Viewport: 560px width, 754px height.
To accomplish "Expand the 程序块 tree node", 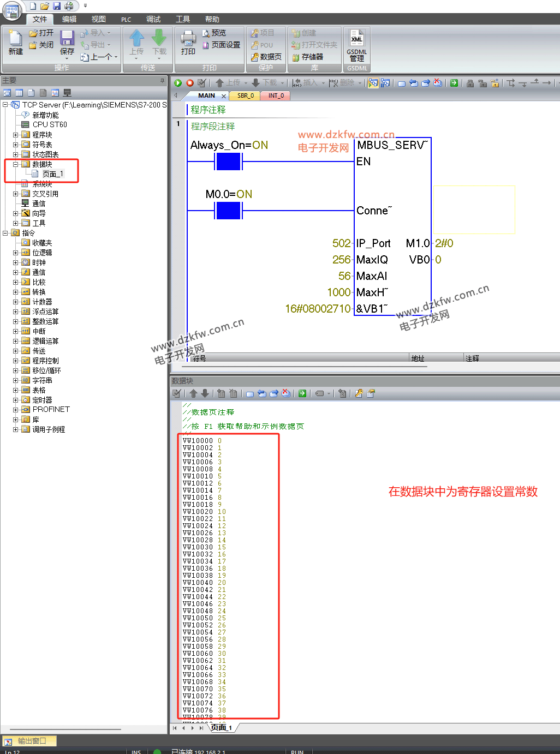I will pos(16,135).
